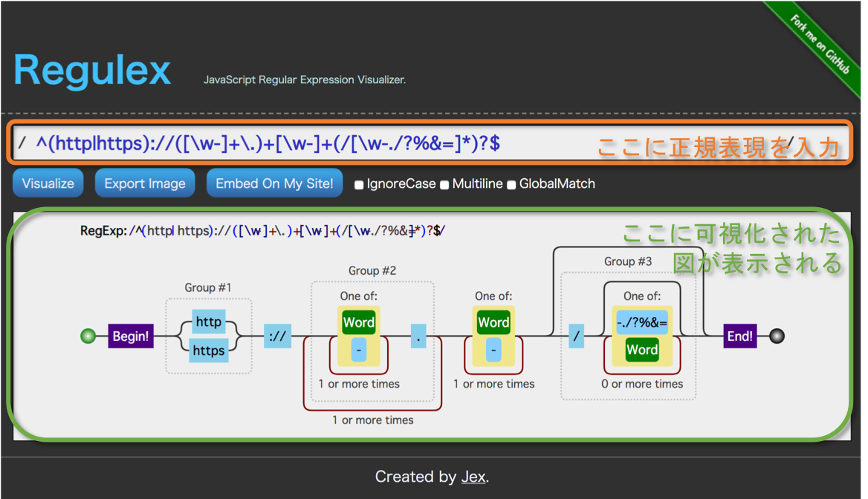Screen dimensions: 868x499
Task: Click the :// literal node in the diagram
Action: point(277,336)
